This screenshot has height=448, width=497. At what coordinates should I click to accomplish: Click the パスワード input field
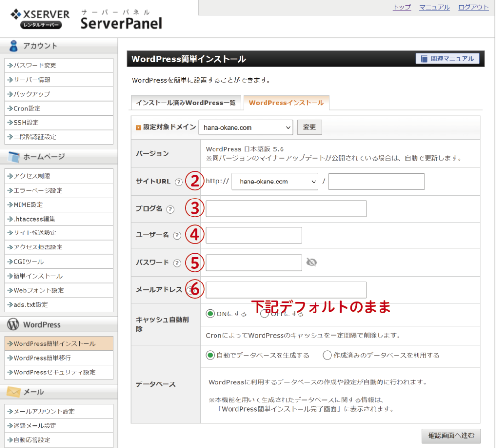point(254,263)
